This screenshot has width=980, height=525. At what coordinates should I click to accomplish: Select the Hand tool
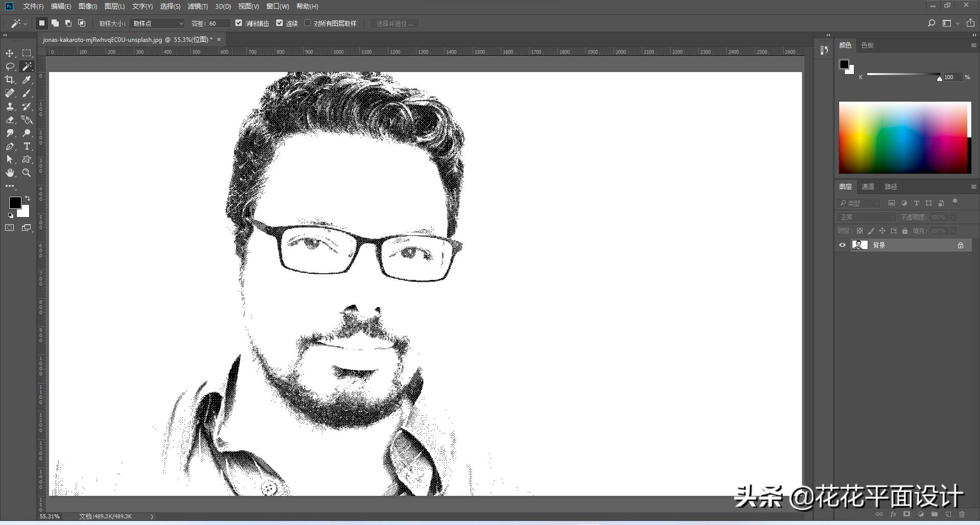pyautogui.click(x=10, y=173)
